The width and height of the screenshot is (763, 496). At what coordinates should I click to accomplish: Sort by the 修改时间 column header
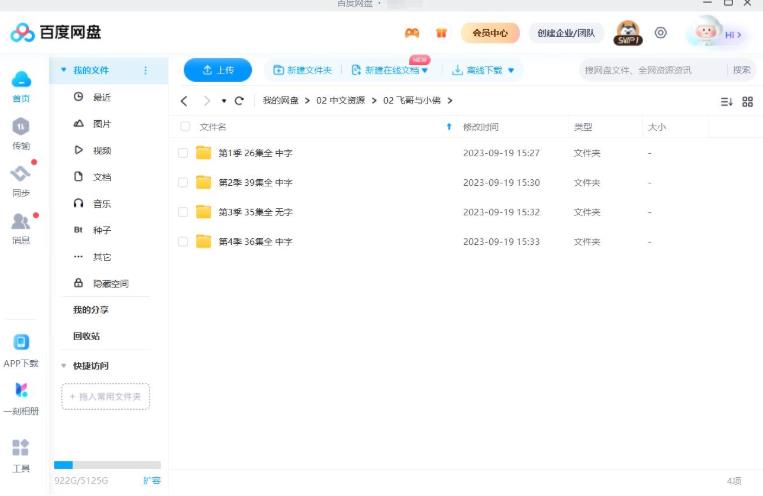(x=480, y=127)
